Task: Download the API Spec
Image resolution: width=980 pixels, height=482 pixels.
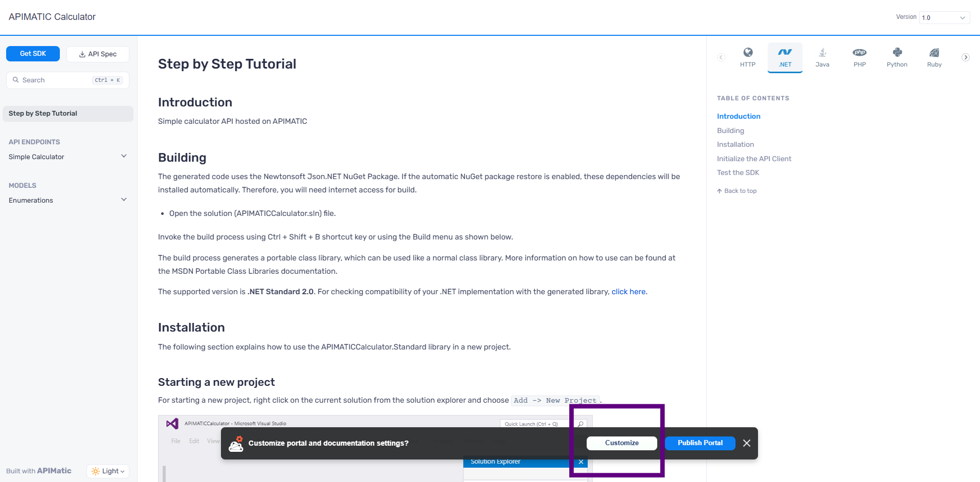Action: tap(98, 54)
